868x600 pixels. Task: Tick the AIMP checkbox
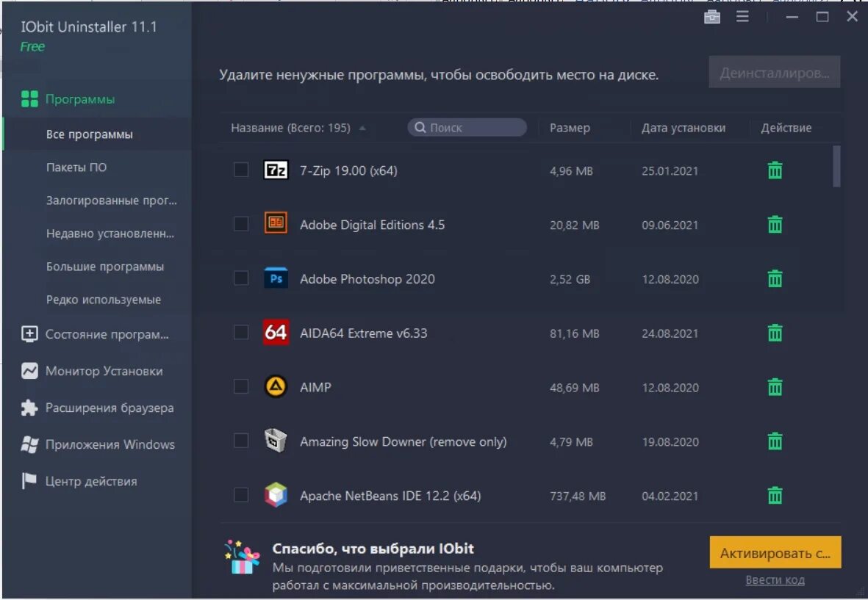click(241, 386)
